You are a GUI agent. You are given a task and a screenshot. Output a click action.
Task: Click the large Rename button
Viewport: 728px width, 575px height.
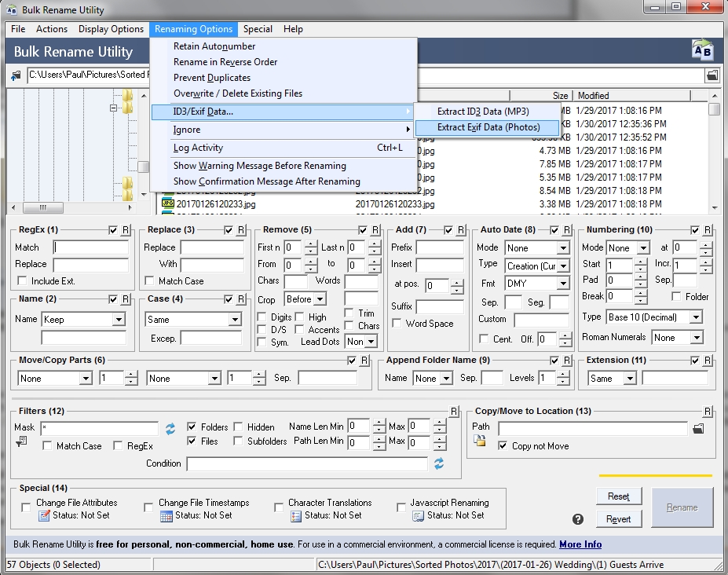682,507
